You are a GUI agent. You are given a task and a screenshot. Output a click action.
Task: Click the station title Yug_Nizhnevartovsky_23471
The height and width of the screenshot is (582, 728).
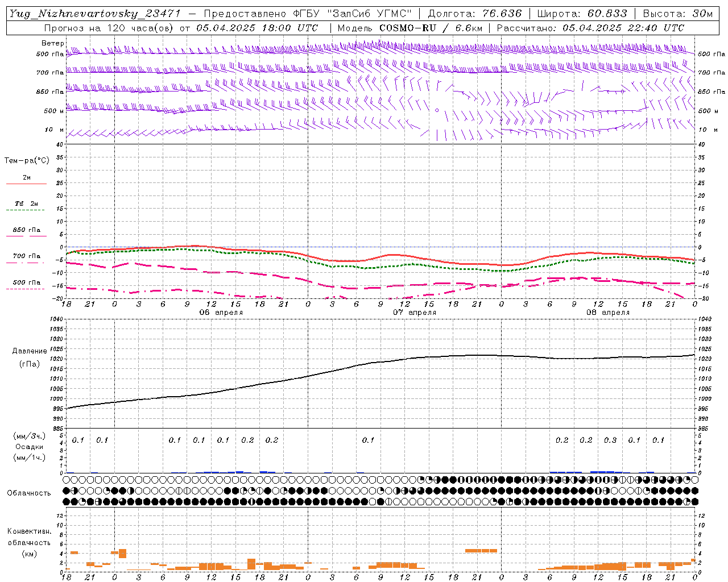coord(95,14)
